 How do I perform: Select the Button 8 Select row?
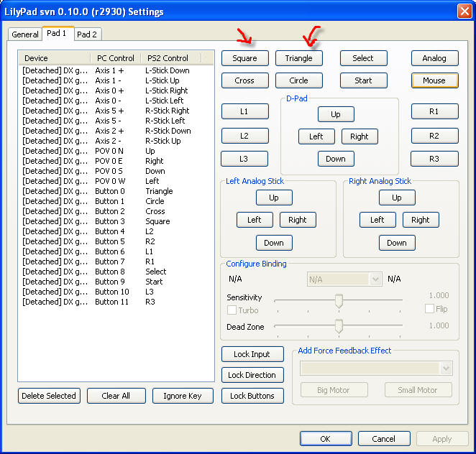tap(116, 272)
